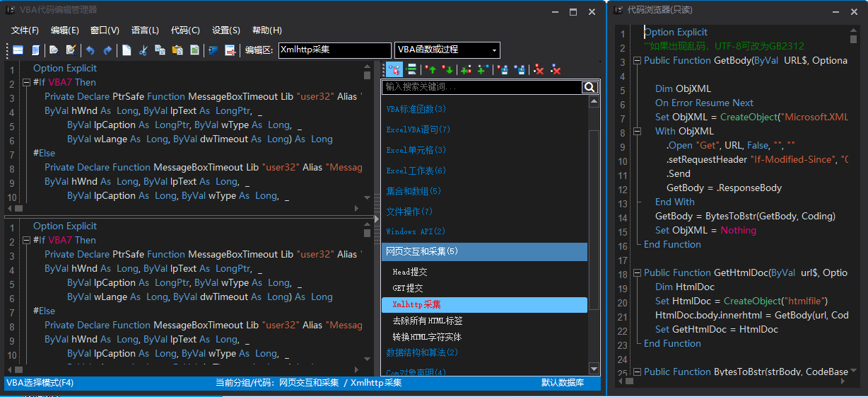Click the 编辑区 name field containing Xmlhttp采集
This screenshot has height=397, width=868.
point(334,50)
